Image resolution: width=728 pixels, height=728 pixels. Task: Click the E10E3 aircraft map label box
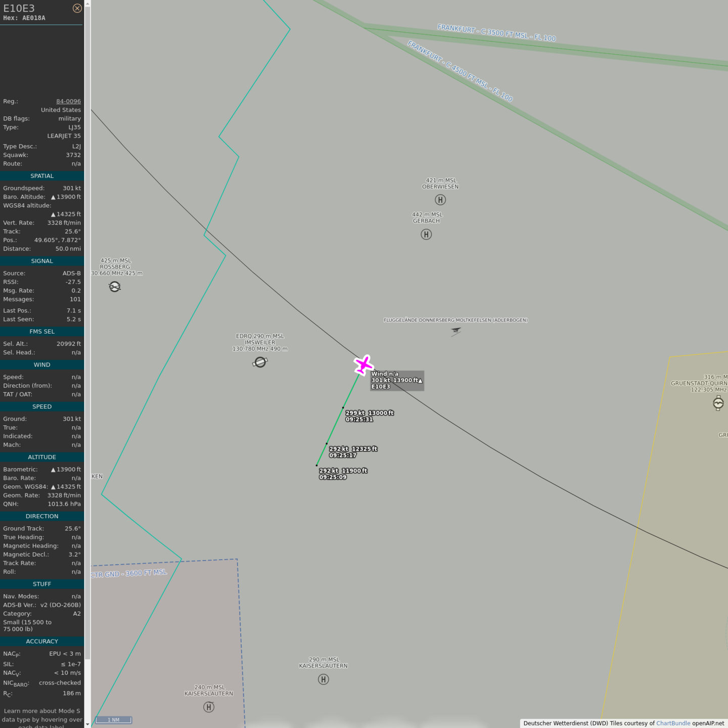point(397,380)
